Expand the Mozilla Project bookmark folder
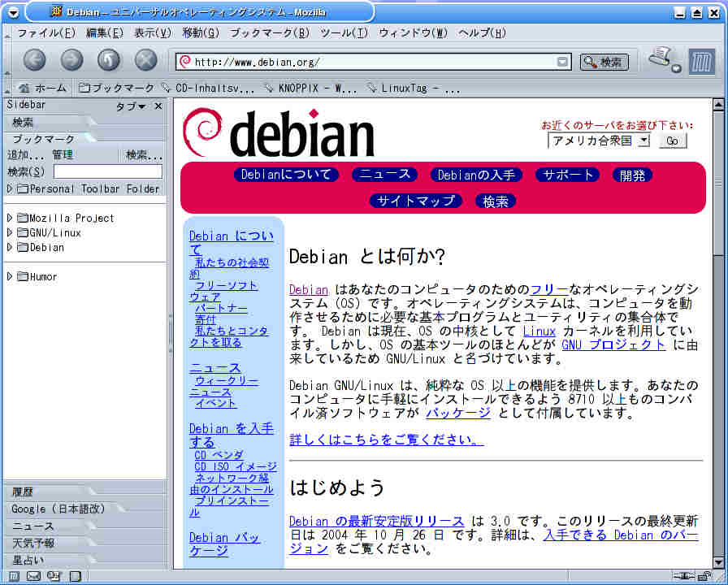 [x=9, y=217]
